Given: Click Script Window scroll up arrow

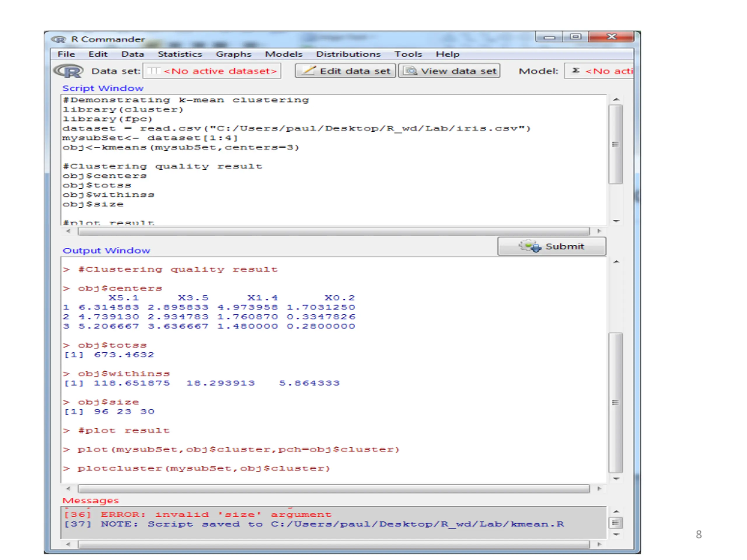Looking at the screenshot, I should pos(616,99).
